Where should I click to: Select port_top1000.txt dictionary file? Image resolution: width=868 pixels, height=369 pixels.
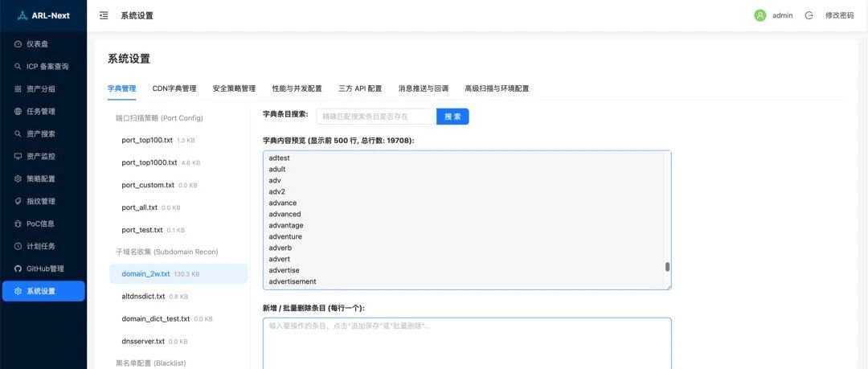coord(178,163)
